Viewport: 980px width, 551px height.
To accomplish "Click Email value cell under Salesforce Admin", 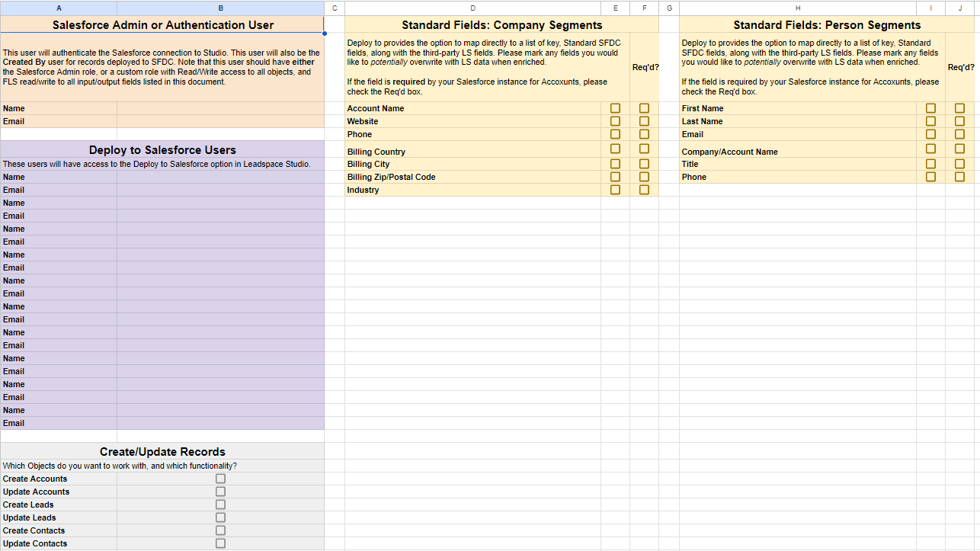I will (x=220, y=121).
